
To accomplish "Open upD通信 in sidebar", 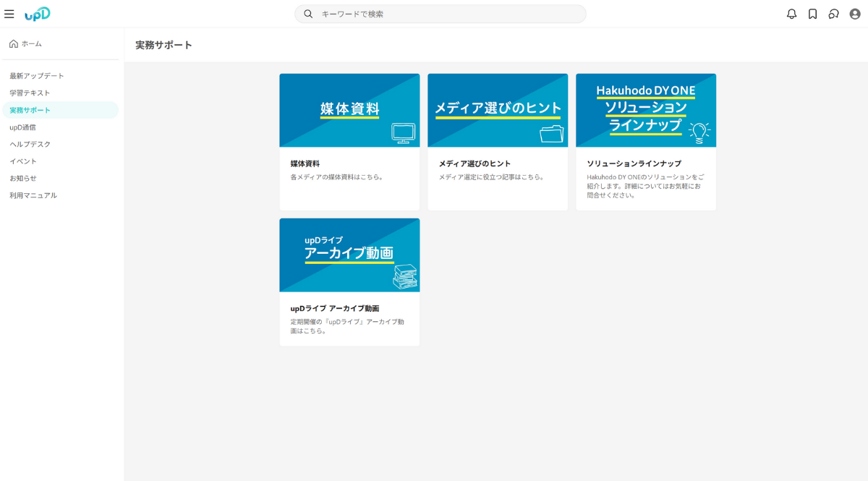I will (x=23, y=127).
